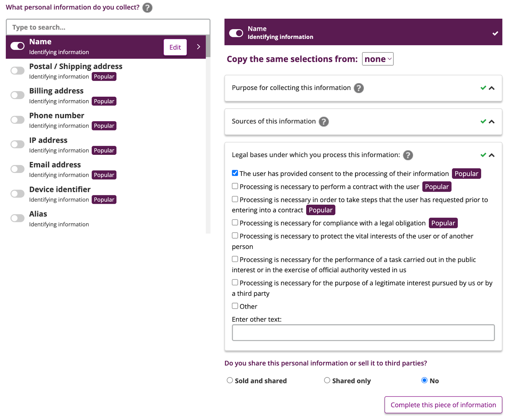Check the legal obligation compliance checkbox
Viewport: 511px width, 420px height.
(235, 222)
